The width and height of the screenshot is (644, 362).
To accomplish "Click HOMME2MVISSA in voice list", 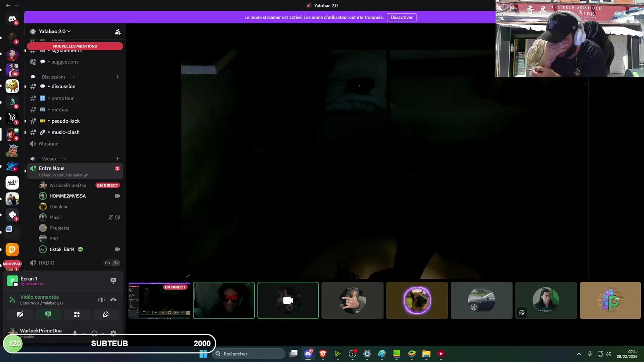I will pos(67,196).
